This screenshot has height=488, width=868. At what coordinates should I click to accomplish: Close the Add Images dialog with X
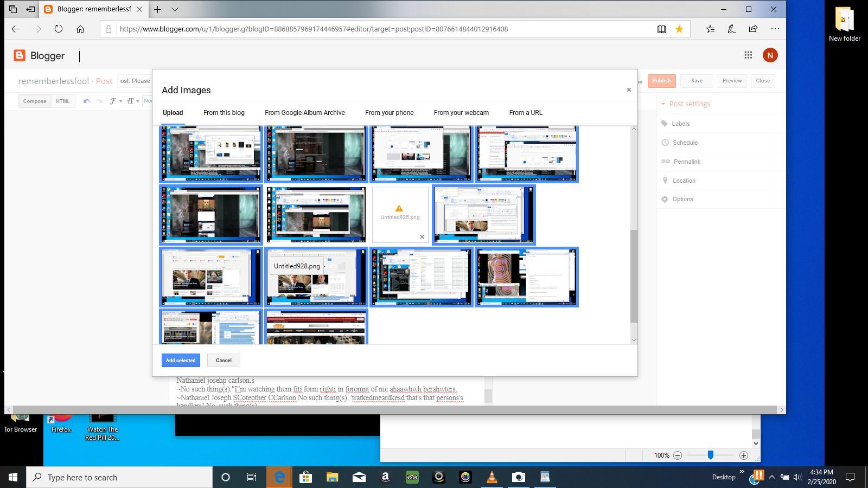click(629, 90)
